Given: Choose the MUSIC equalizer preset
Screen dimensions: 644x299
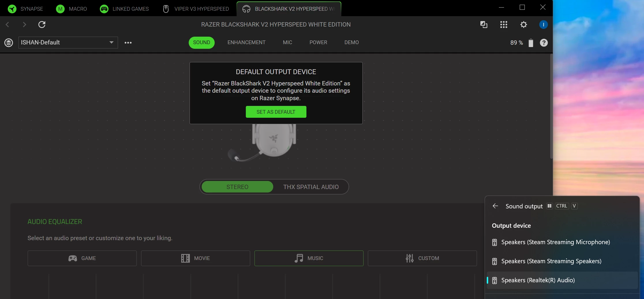Looking at the screenshot, I should [x=309, y=258].
